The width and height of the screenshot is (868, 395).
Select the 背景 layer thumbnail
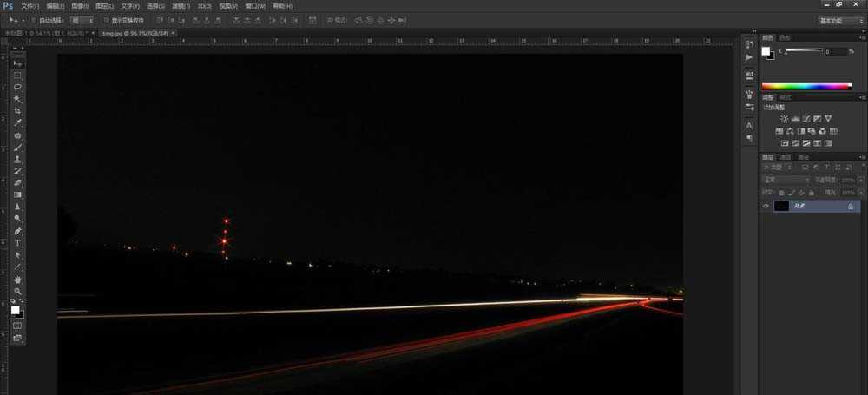pos(784,207)
